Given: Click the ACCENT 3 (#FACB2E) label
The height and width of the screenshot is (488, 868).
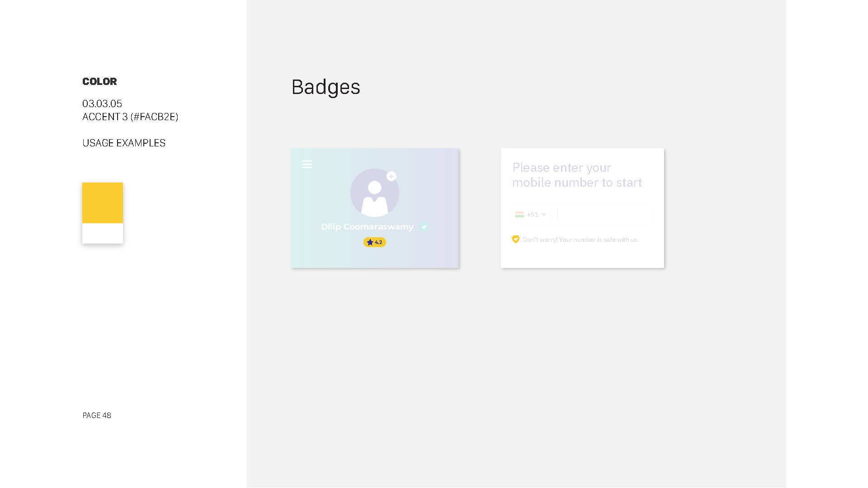Looking at the screenshot, I should (130, 117).
